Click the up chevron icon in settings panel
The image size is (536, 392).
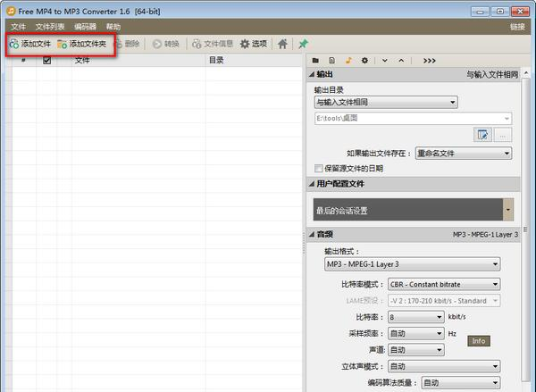pyautogui.click(x=401, y=61)
